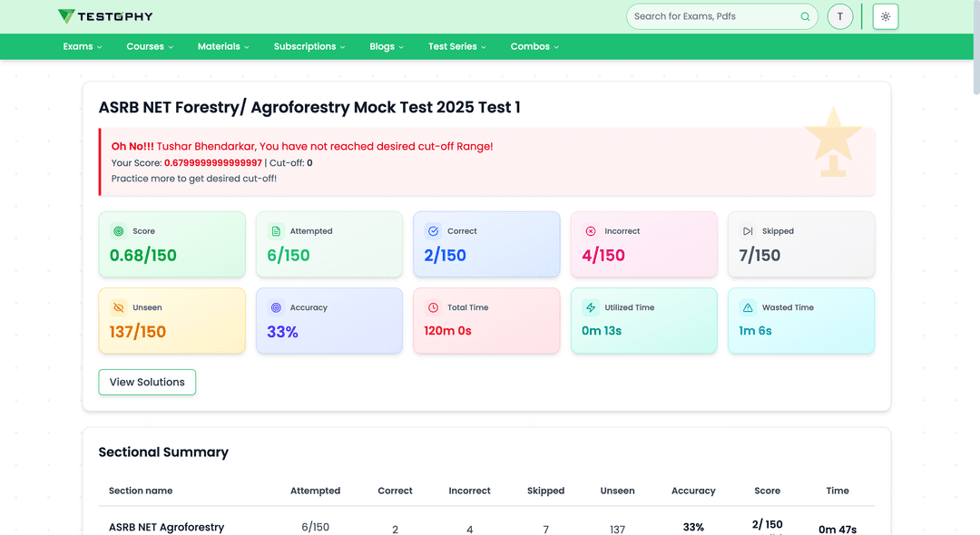Image resolution: width=980 pixels, height=535 pixels.
Task: Click the mock test title heading
Action: pyautogui.click(x=309, y=107)
